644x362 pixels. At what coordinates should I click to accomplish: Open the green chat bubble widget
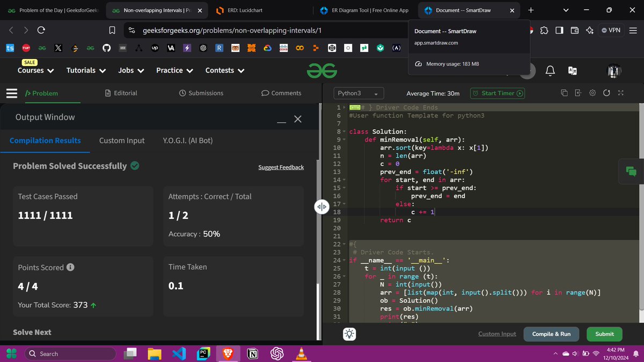click(x=631, y=171)
